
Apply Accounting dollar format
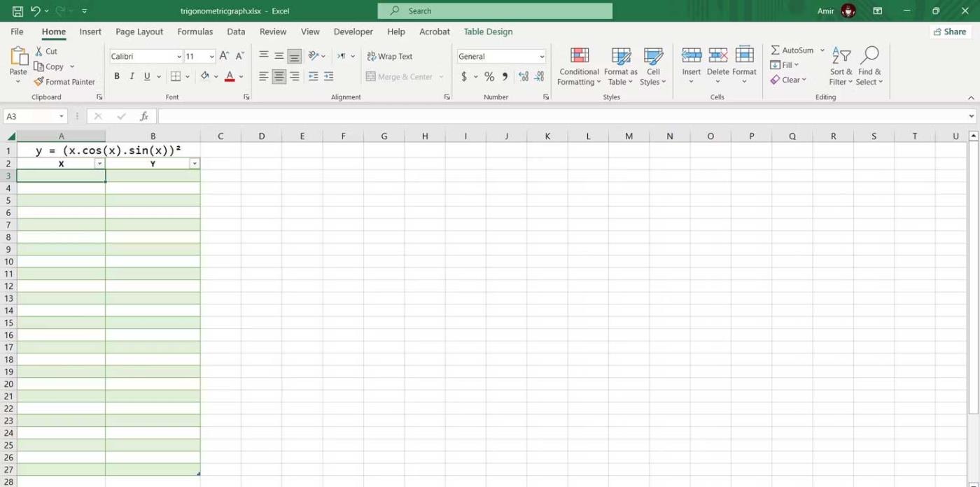463,76
